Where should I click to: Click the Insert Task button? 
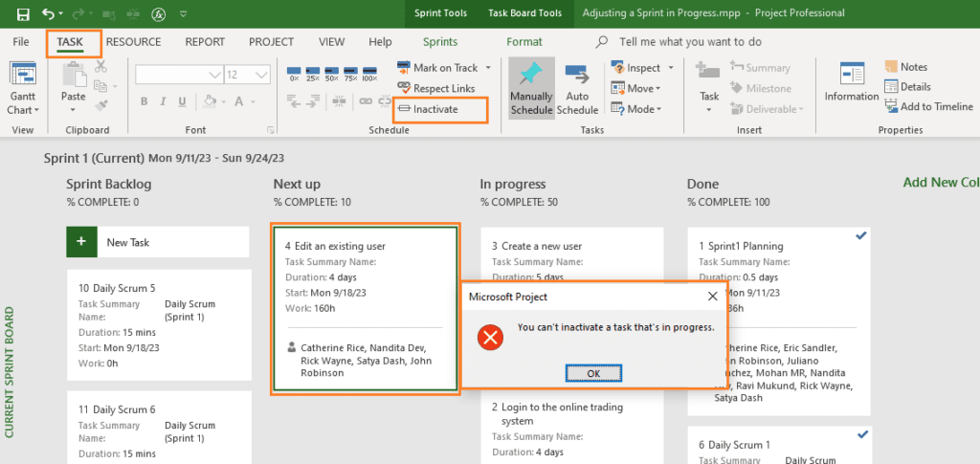pyautogui.click(x=709, y=86)
